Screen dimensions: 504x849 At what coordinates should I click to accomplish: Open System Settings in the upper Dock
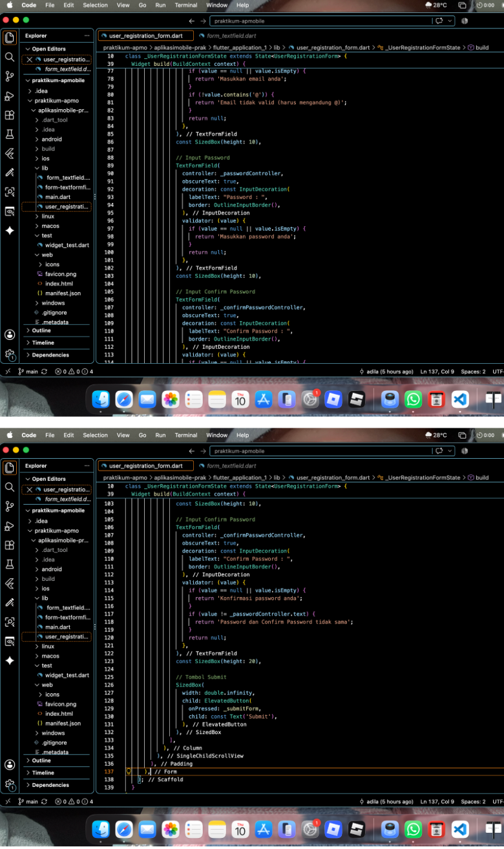[x=310, y=400]
